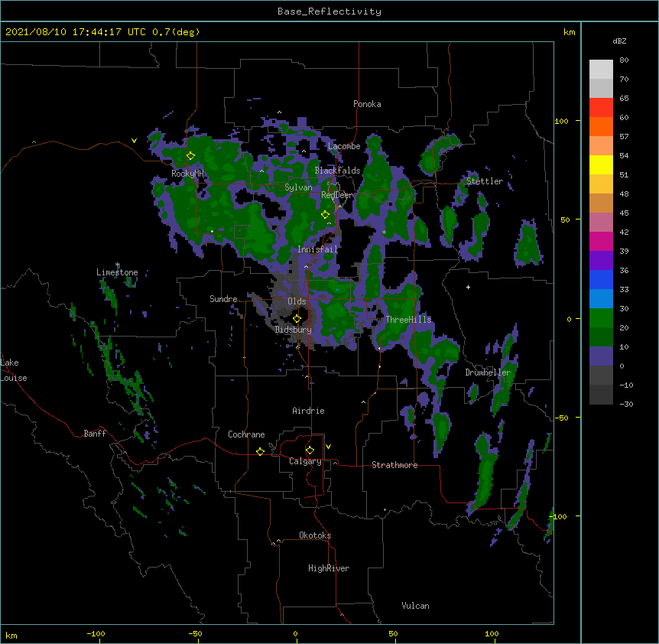Select the violet 39 dBZ legend swatch

(601, 260)
